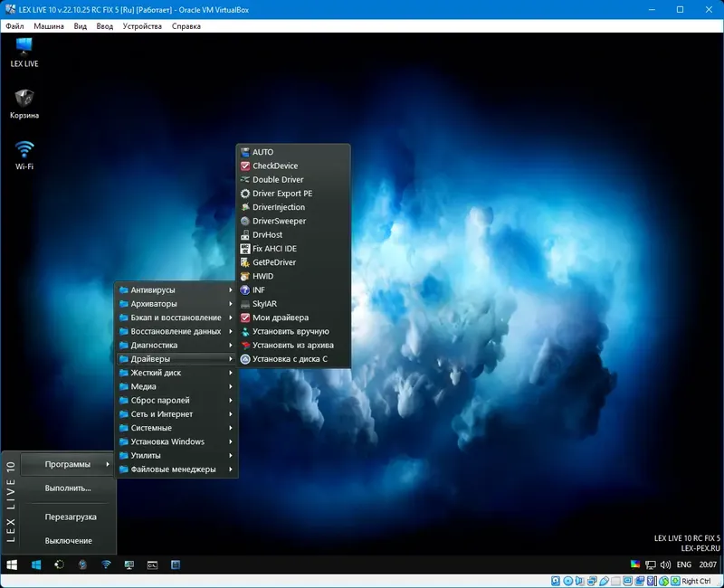Click the taskbar Wi-Fi icon
Screen dimensions: 724x588
tap(106, 564)
